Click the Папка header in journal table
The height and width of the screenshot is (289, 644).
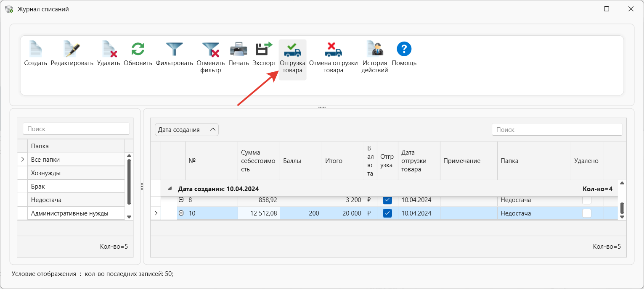[534, 161]
